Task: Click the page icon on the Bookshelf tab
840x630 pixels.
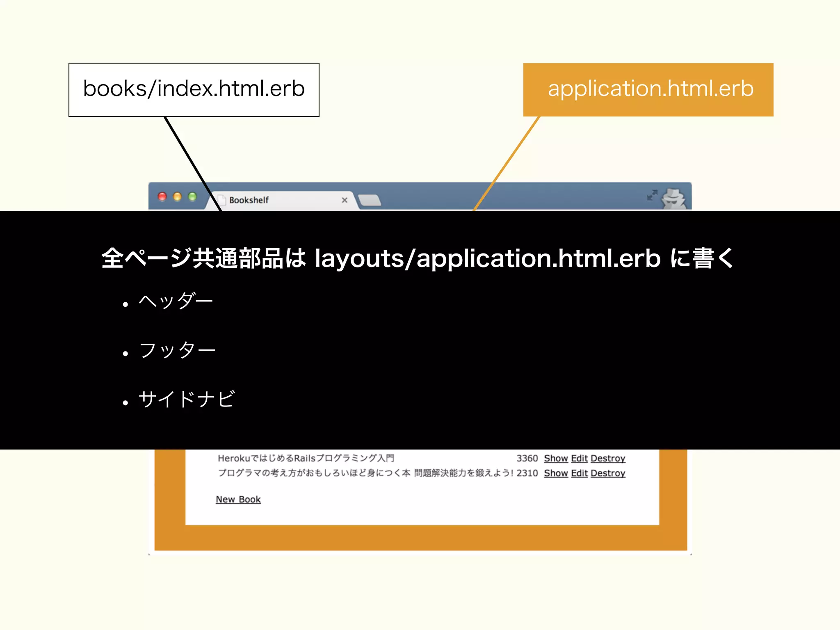Action: [221, 200]
